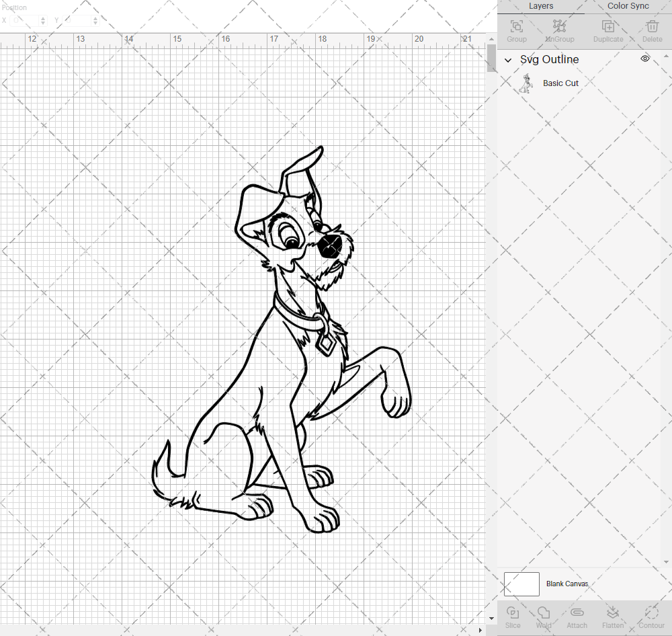This screenshot has height=636, width=672.
Task: Select the Basic Cut layer
Action: 560,83
